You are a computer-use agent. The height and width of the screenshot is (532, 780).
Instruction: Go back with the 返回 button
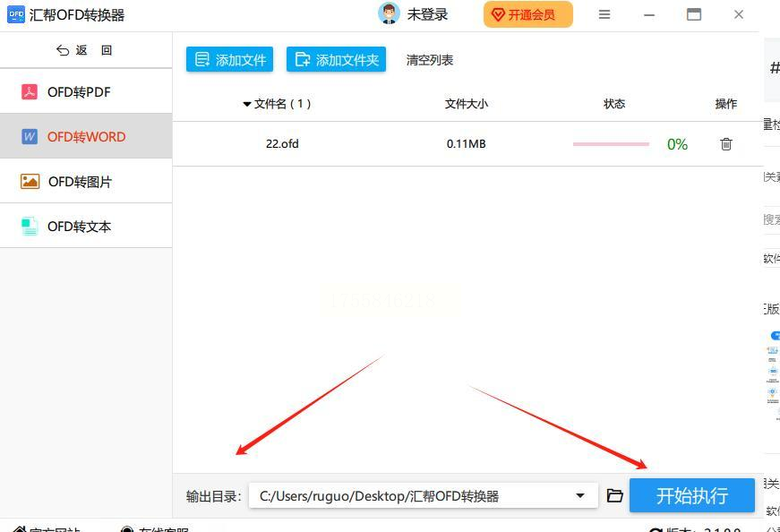click(x=84, y=50)
